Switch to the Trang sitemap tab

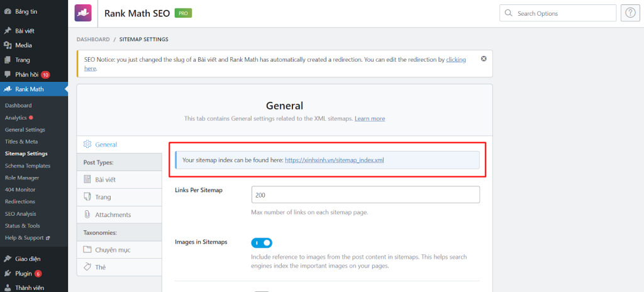(x=119, y=197)
